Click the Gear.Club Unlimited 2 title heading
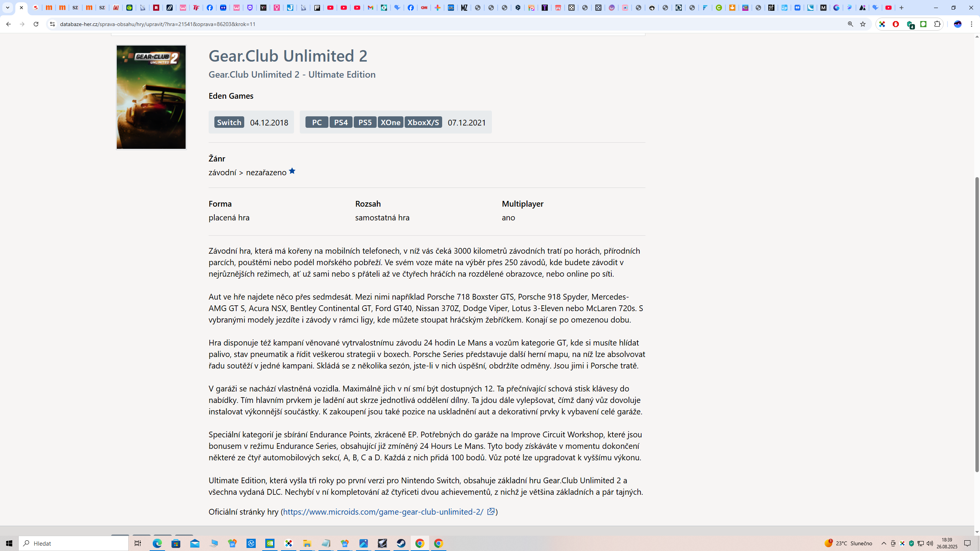 click(288, 55)
